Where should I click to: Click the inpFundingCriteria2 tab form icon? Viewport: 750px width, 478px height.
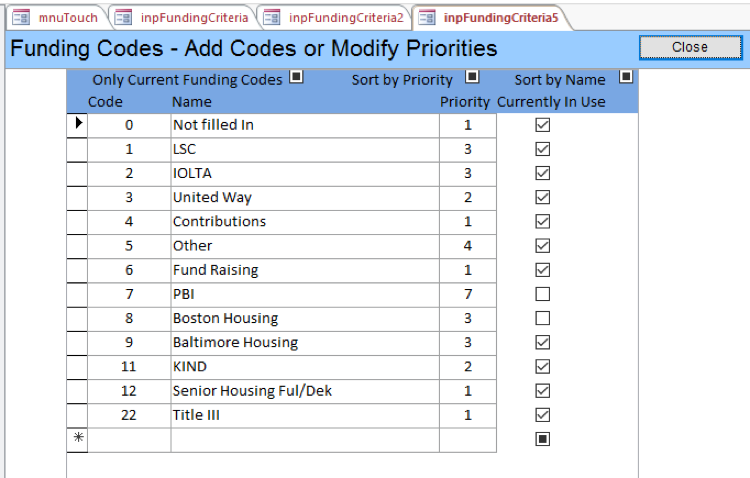pos(271,17)
